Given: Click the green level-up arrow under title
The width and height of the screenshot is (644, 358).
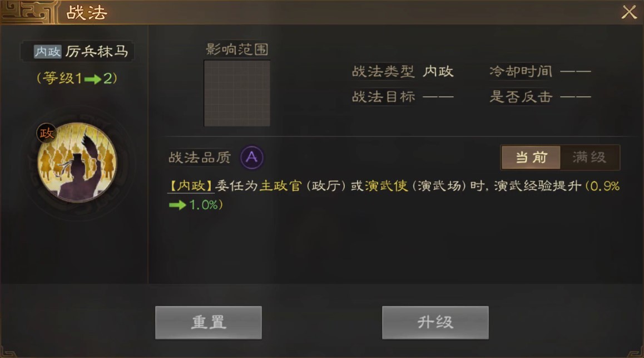Looking at the screenshot, I should [93, 79].
